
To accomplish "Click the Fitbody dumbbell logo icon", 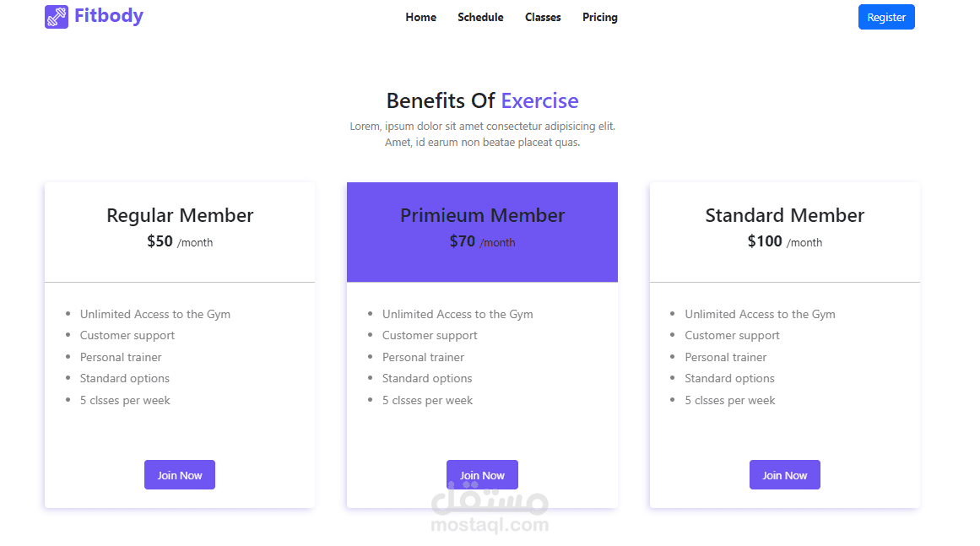I will (57, 17).
